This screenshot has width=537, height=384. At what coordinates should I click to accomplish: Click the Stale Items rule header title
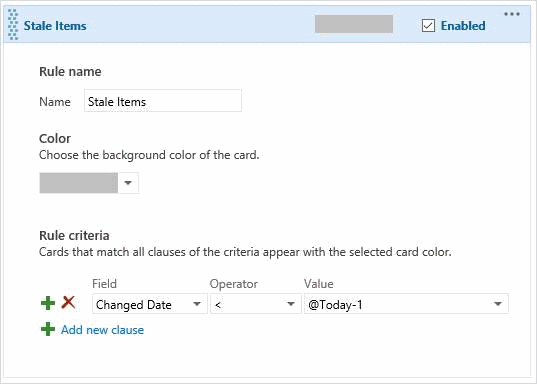(55, 26)
